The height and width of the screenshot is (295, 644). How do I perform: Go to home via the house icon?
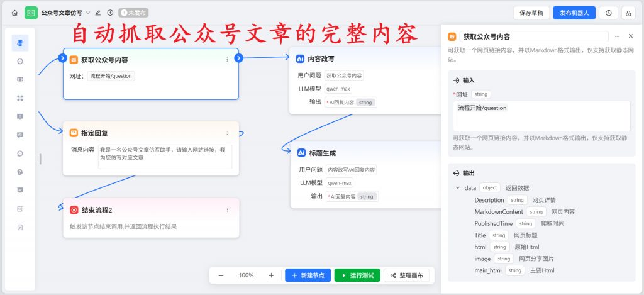tap(14, 13)
